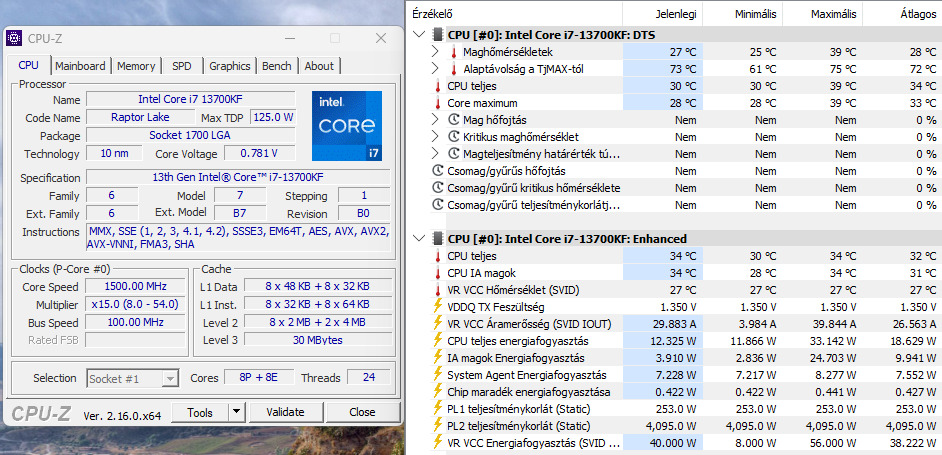Expand the Mag hőfojtás row
The width and height of the screenshot is (942, 455).
coord(436,120)
